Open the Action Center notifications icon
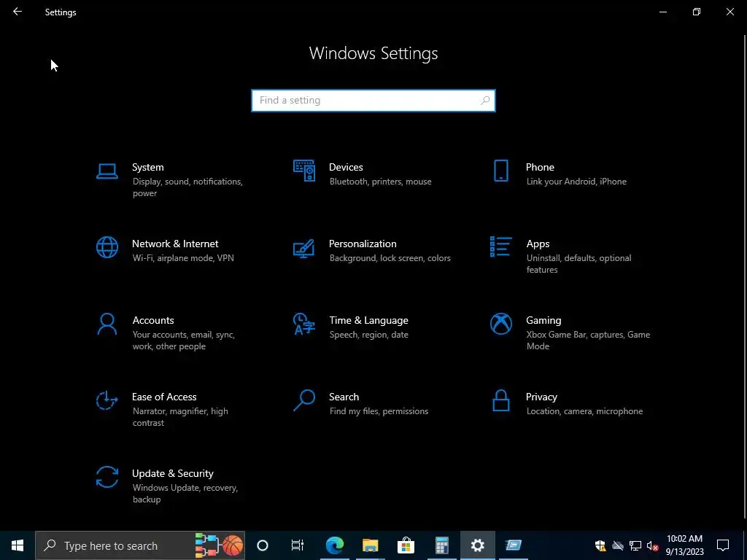The image size is (747, 560). 723,545
